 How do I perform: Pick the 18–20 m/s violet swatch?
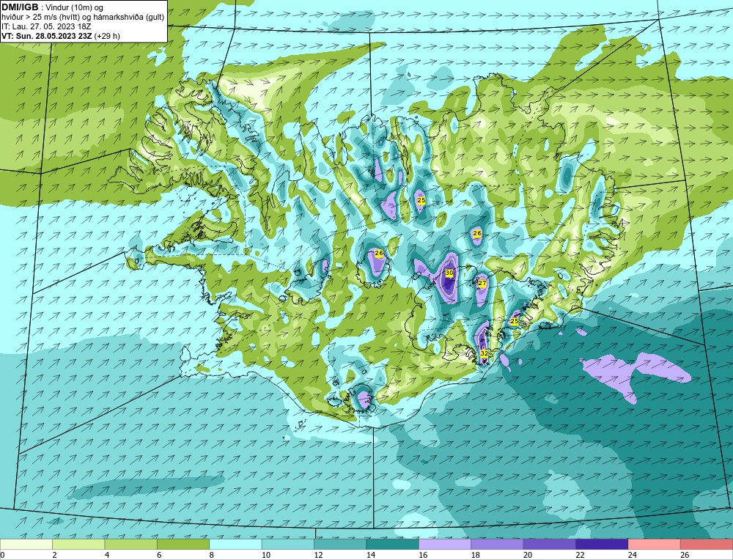pyautogui.click(x=498, y=544)
